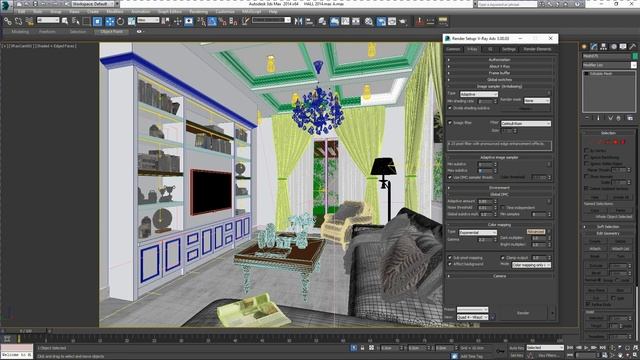Click the Auto Key button
This screenshot has width=640, height=360.
point(516,348)
